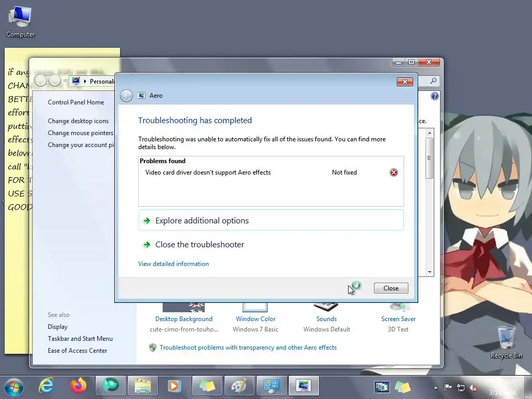Switch to Aero troubleshooter taskbar button
The width and height of the screenshot is (532, 399).
click(x=304, y=386)
